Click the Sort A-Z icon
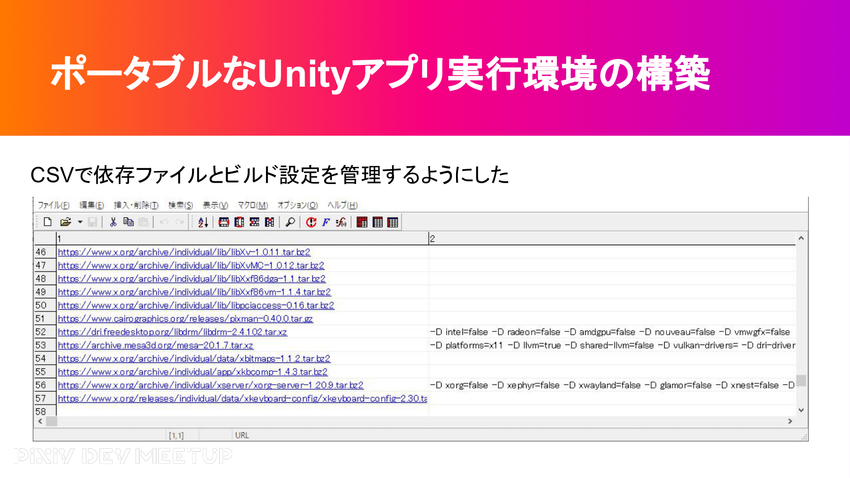The width and height of the screenshot is (850, 478). tap(204, 221)
